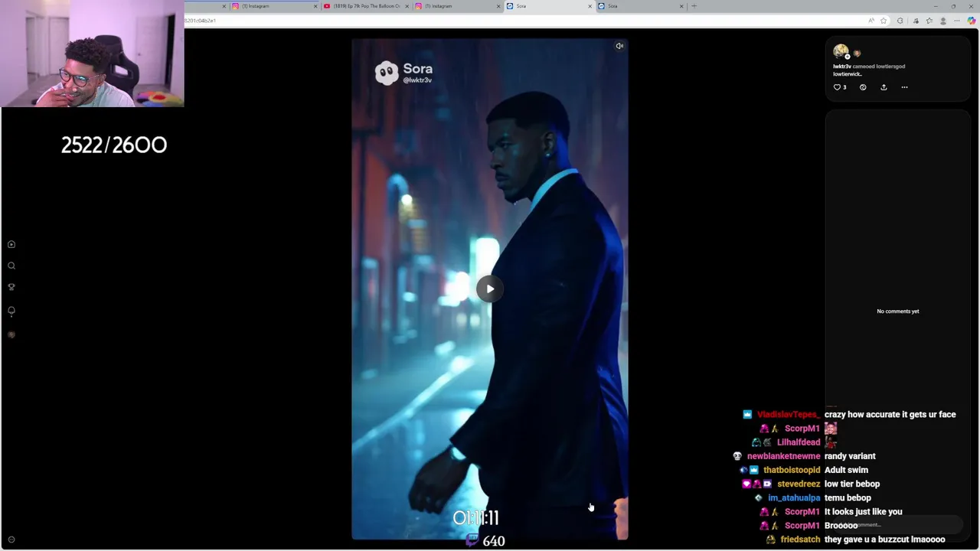Open settings icon at bottom of sidebar

tap(11, 540)
